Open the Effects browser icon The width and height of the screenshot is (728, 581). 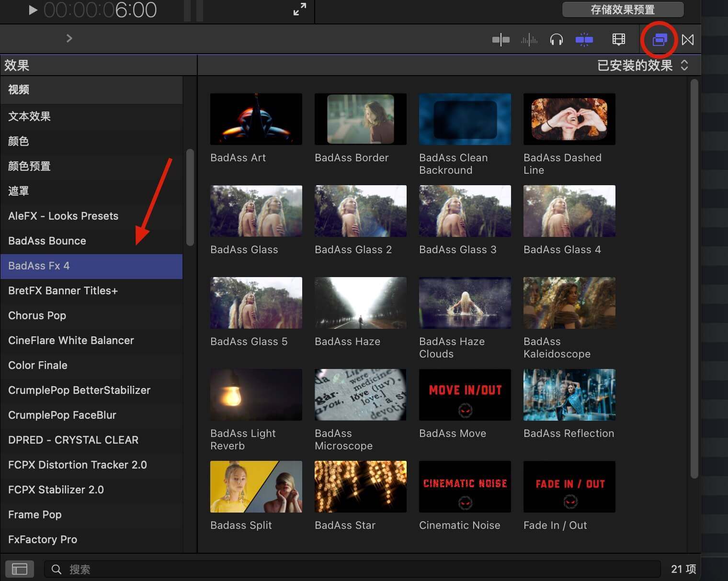click(x=659, y=40)
